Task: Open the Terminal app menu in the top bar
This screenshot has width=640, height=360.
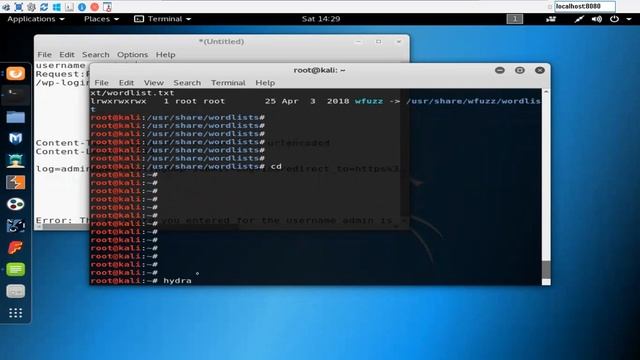Action: click(163, 19)
